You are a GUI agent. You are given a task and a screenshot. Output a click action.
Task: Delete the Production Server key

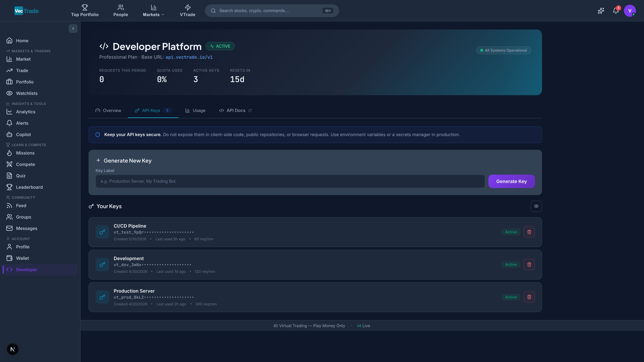(529, 297)
